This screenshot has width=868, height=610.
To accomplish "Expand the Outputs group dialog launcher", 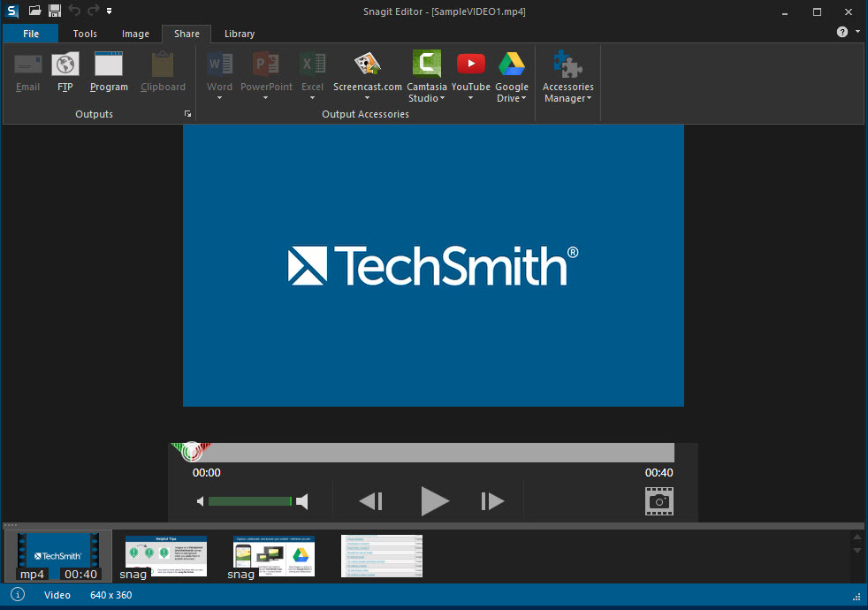I will pyautogui.click(x=187, y=113).
